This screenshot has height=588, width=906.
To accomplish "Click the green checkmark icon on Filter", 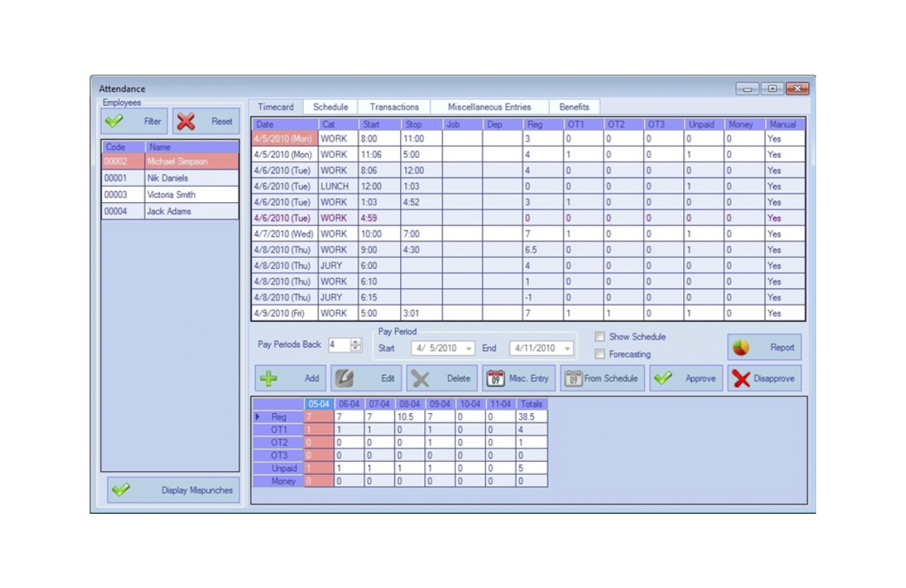I will coord(115,121).
